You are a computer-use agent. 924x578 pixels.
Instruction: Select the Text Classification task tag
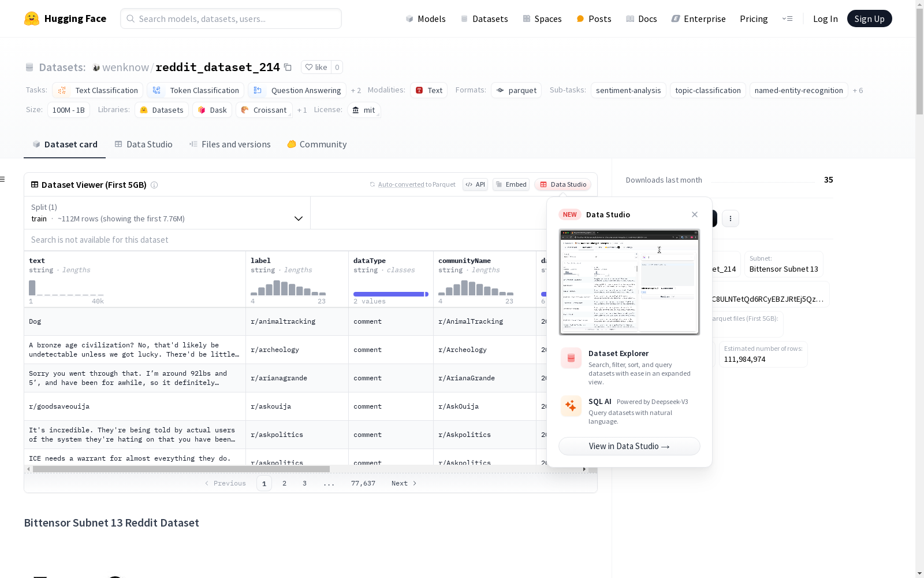(x=98, y=90)
